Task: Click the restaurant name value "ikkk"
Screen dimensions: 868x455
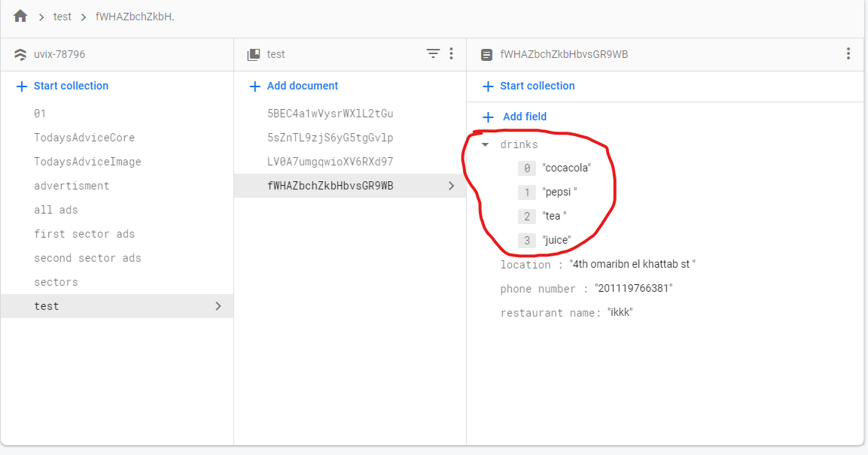Action: (x=620, y=313)
